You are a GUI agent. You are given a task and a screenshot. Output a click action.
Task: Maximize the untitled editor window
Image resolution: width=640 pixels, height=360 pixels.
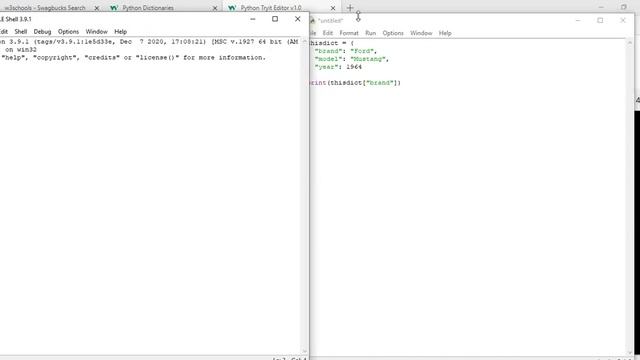600,20
